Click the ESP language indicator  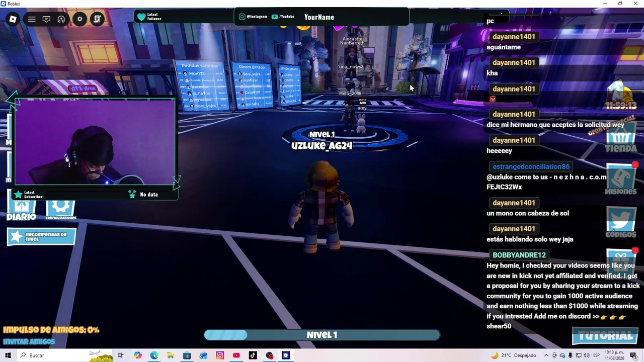click(x=596, y=355)
